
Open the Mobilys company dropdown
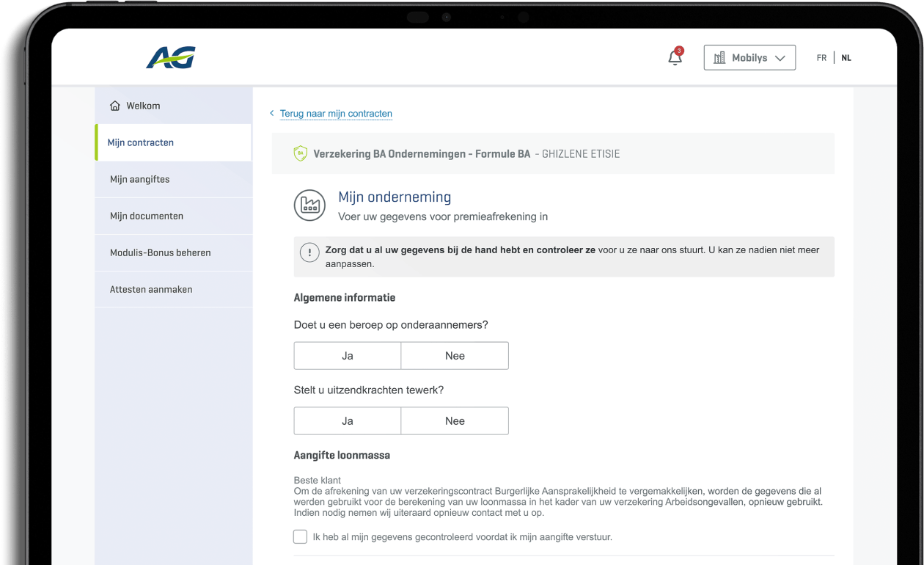coord(749,58)
